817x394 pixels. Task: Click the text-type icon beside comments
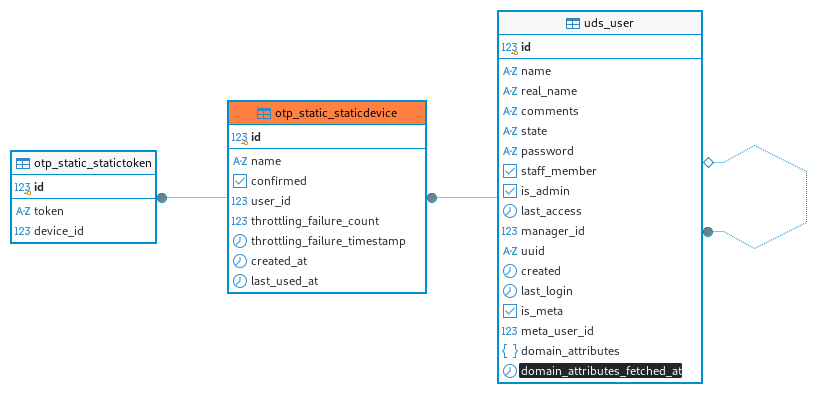(x=510, y=111)
